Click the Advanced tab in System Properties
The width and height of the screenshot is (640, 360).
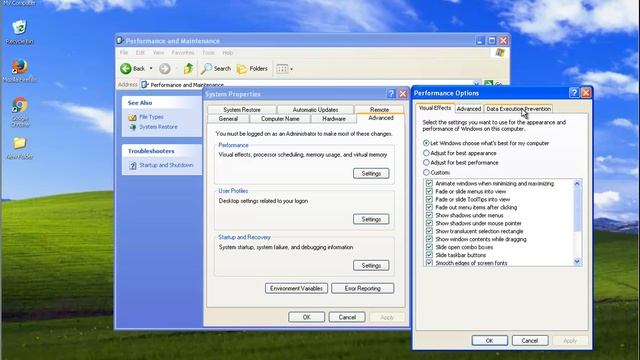(381, 118)
